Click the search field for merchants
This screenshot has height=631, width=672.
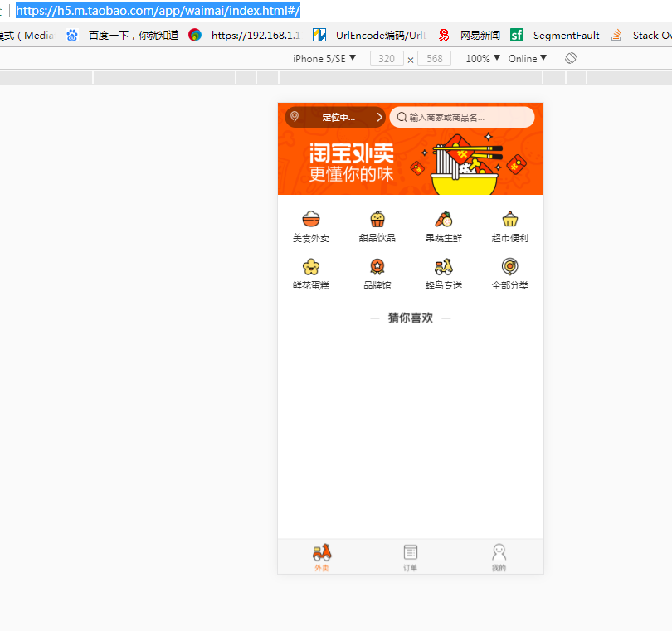pos(462,117)
